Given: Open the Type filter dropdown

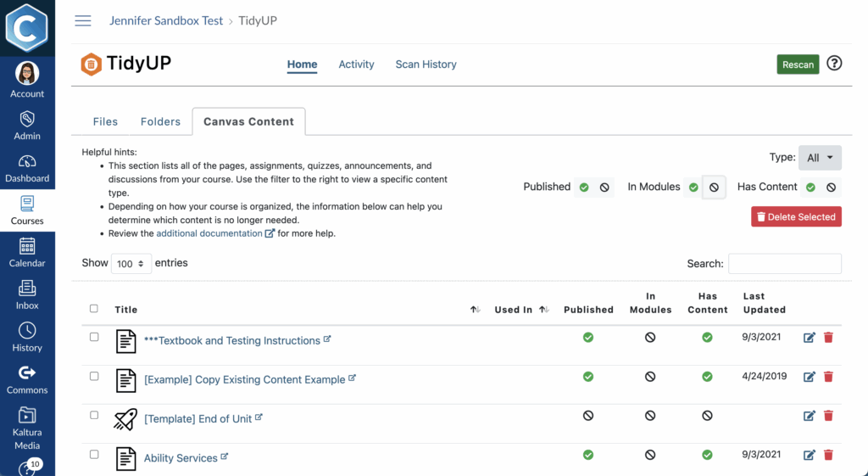Looking at the screenshot, I should click(x=820, y=158).
